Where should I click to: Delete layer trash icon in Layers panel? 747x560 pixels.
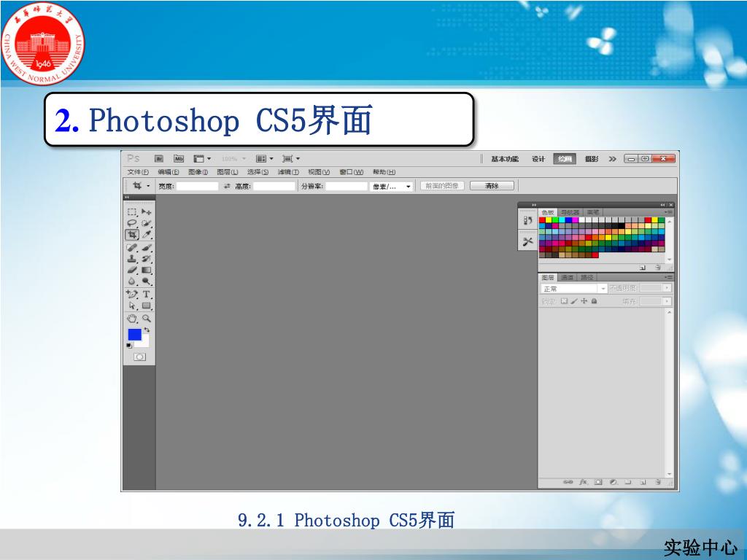pyautogui.click(x=658, y=482)
